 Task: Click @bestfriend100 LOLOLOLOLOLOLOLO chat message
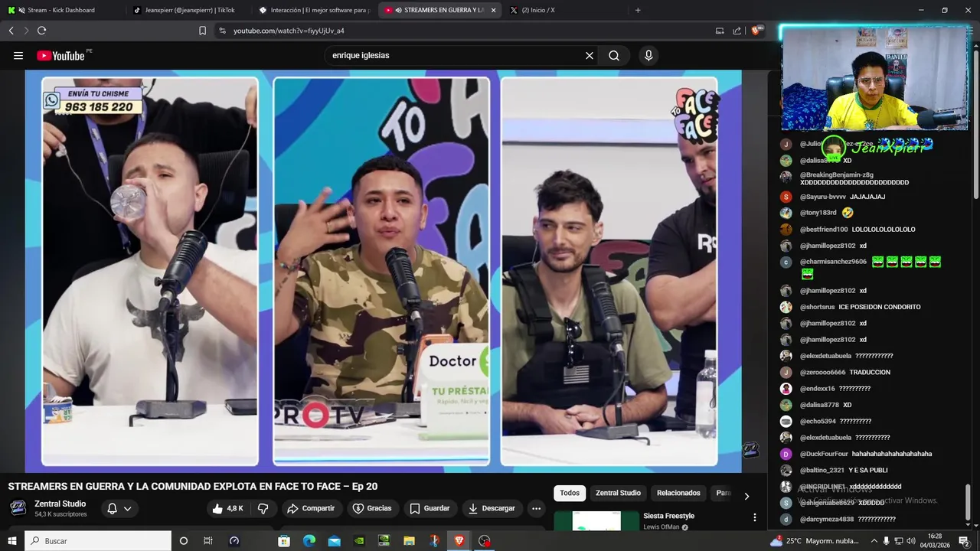coord(857,230)
